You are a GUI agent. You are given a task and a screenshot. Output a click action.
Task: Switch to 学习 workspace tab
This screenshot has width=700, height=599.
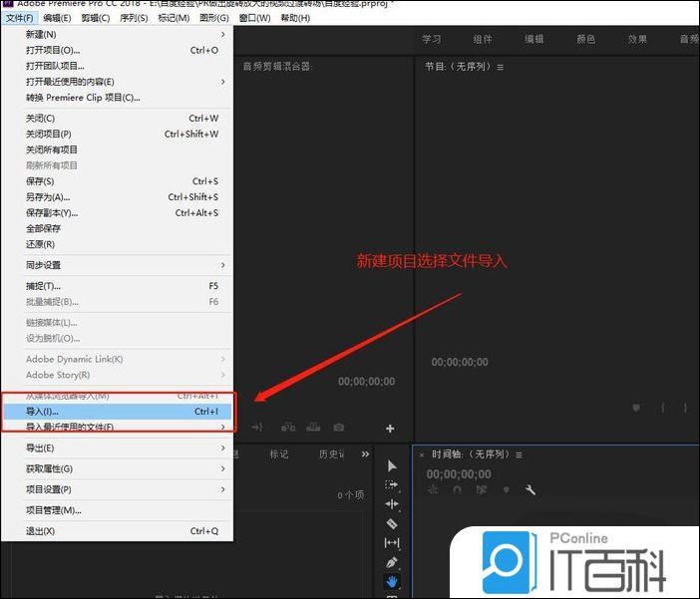click(431, 39)
